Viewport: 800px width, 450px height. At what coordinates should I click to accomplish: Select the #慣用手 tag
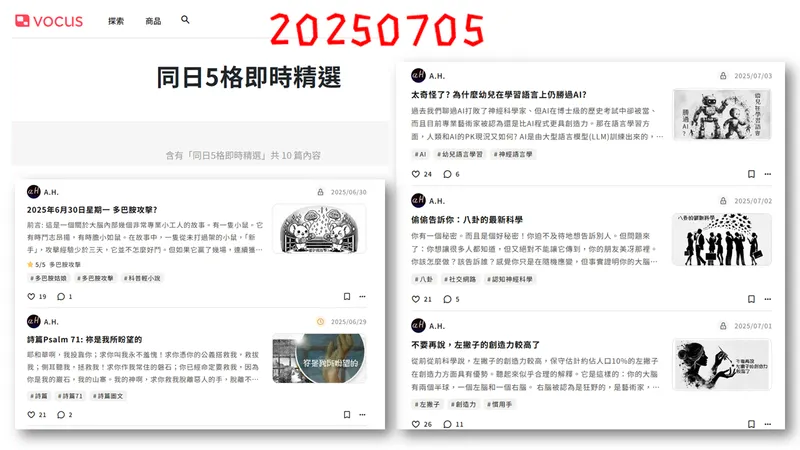tap(499, 404)
